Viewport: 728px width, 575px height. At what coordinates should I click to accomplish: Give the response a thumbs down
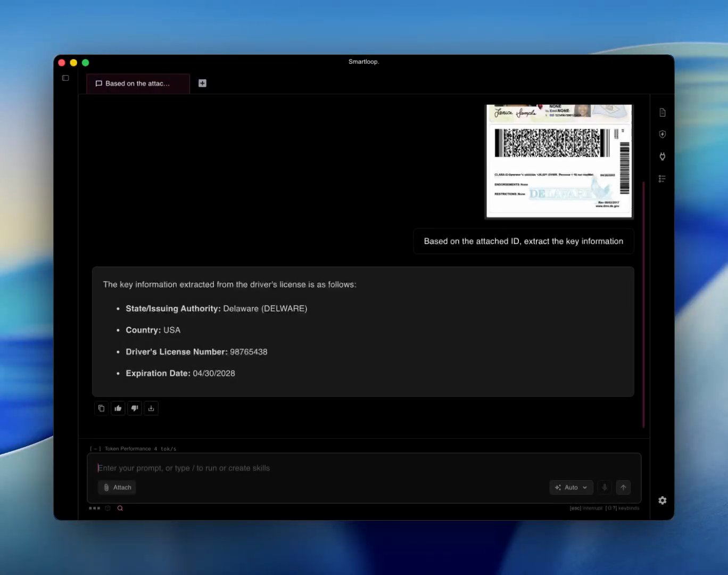tap(135, 408)
